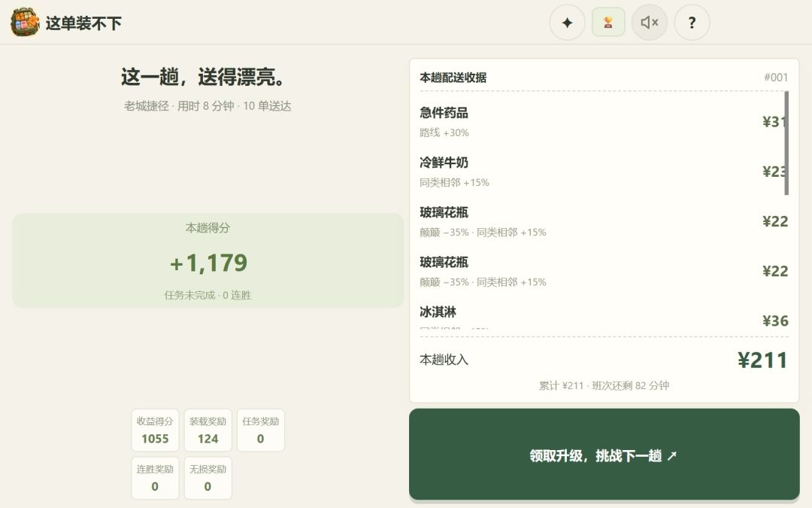
Task: Select the 冷鲜牛奶 receipt row
Action: 604,172
